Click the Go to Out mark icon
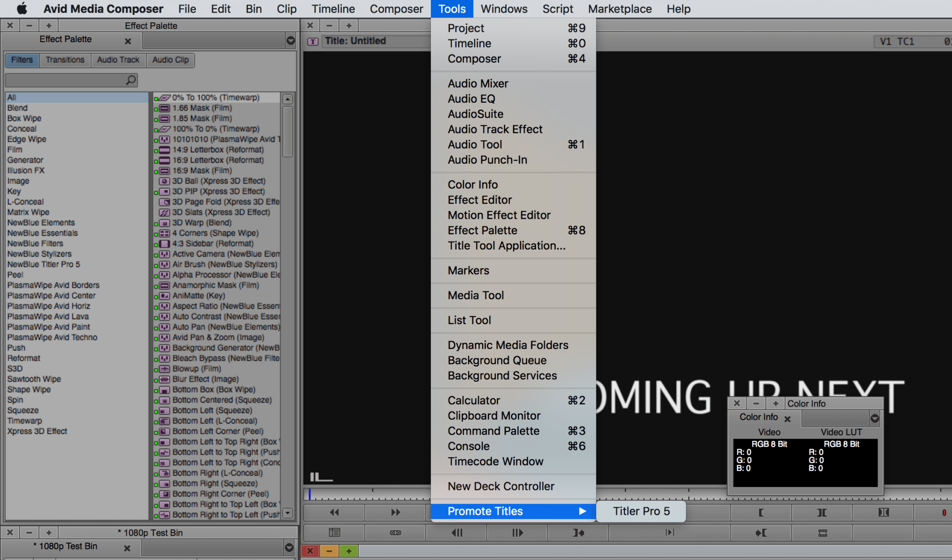The height and width of the screenshot is (560, 952). click(578, 533)
